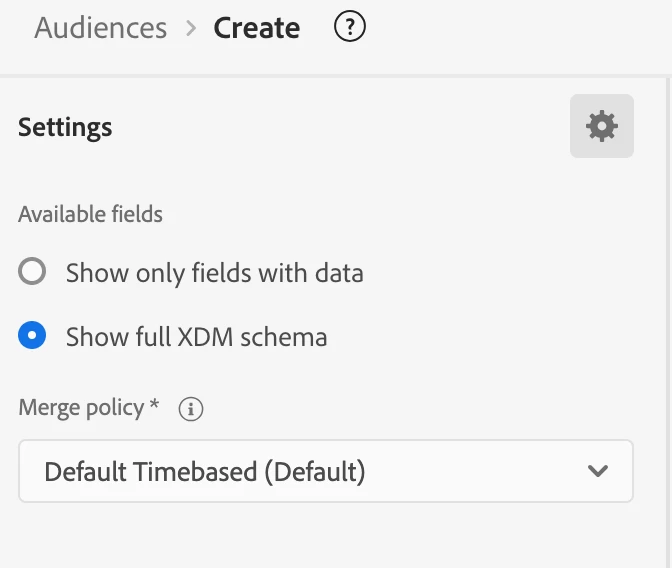Go back to the Audiences breadcrumb
672x568 pixels.
[x=100, y=28]
